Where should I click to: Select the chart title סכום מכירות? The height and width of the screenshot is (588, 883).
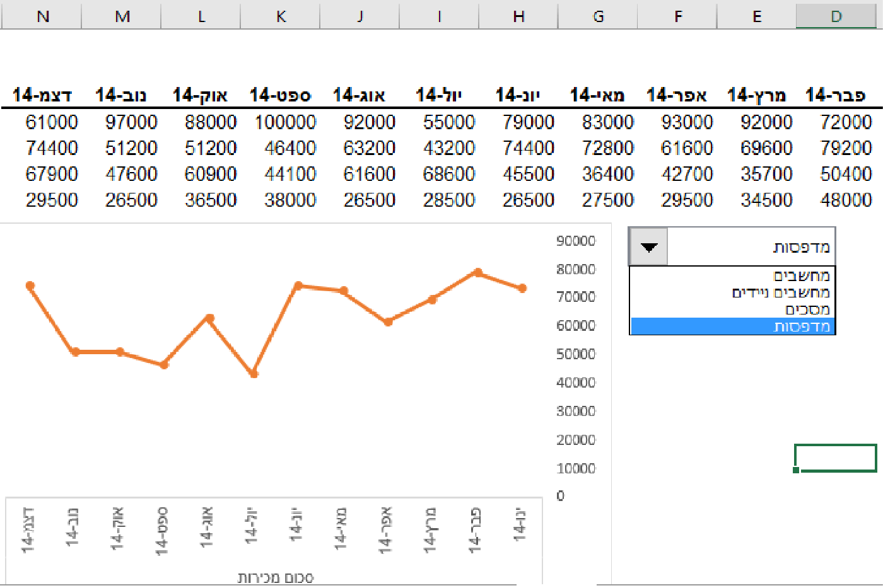(275, 577)
